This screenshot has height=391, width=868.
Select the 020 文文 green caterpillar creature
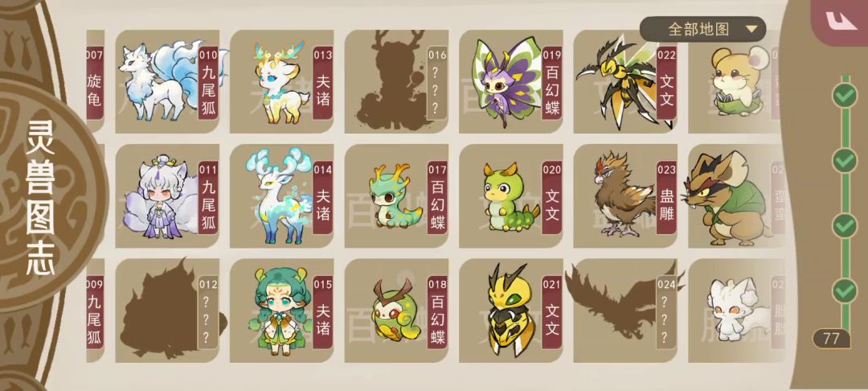pos(511,196)
